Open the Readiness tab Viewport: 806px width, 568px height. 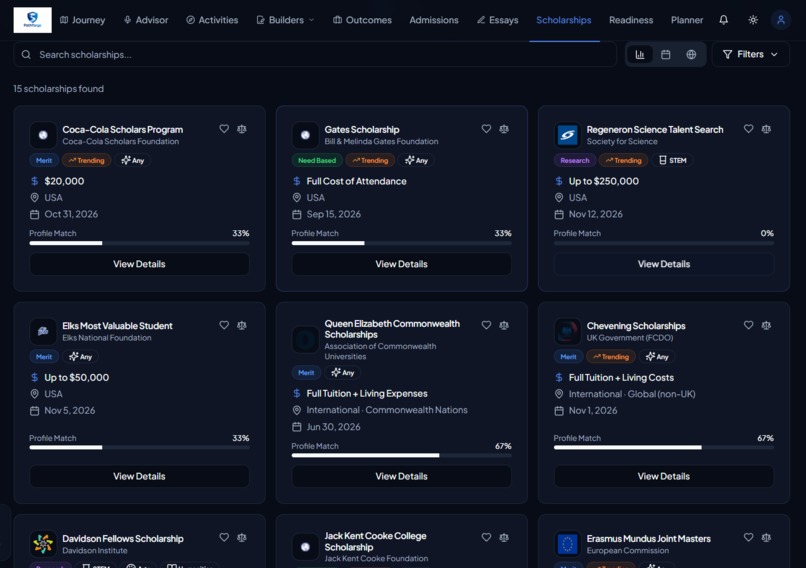coord(631,20)
